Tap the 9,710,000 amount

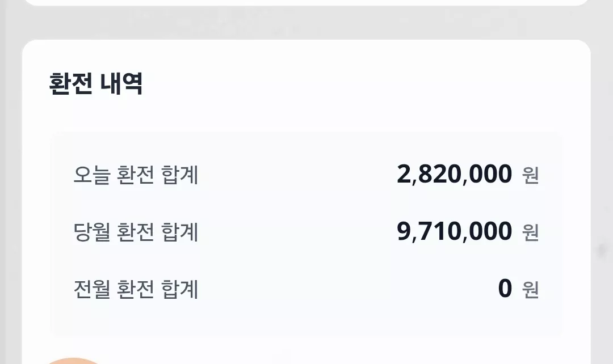pyautogui.click(x=454, y=231)
